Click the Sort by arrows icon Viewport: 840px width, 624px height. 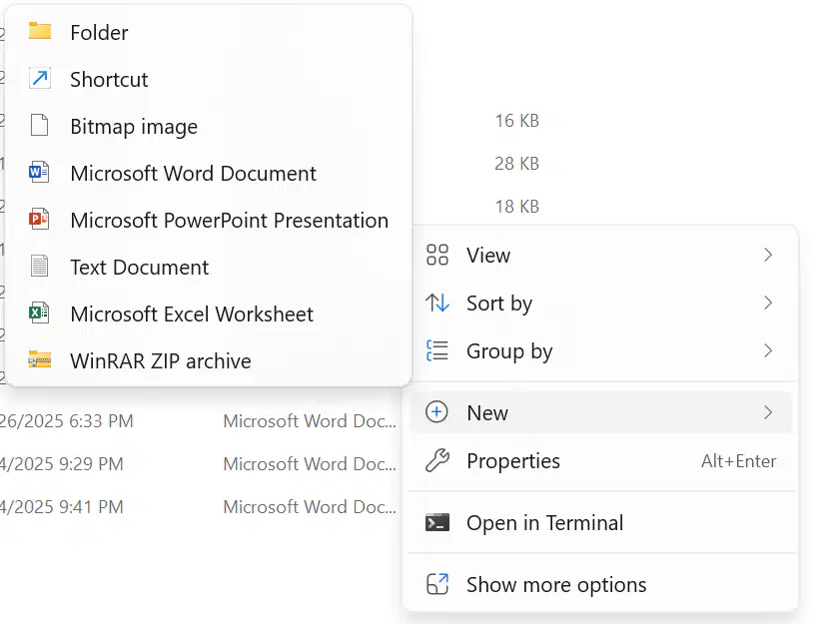click(437, 304)
